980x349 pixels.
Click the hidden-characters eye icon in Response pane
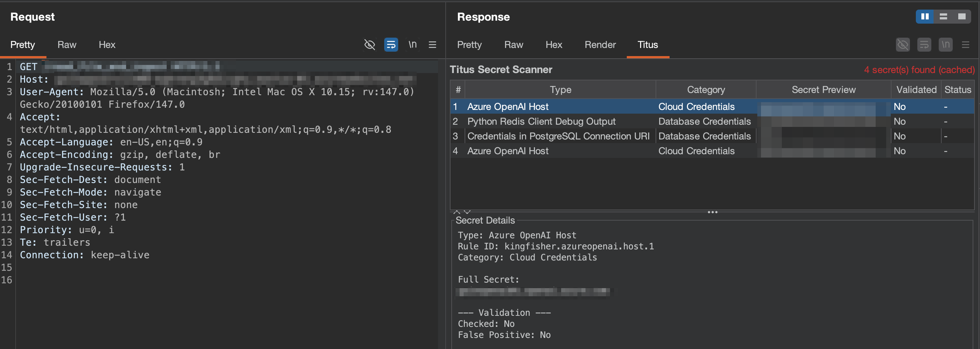coord(903,45)
